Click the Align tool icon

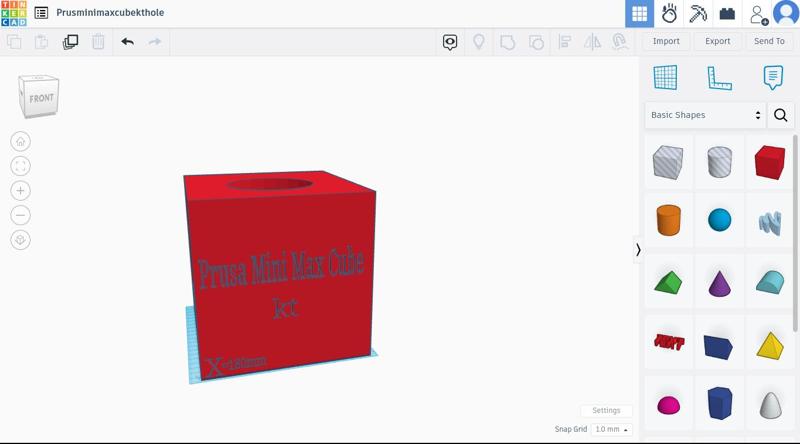click(x=564, y=42)
